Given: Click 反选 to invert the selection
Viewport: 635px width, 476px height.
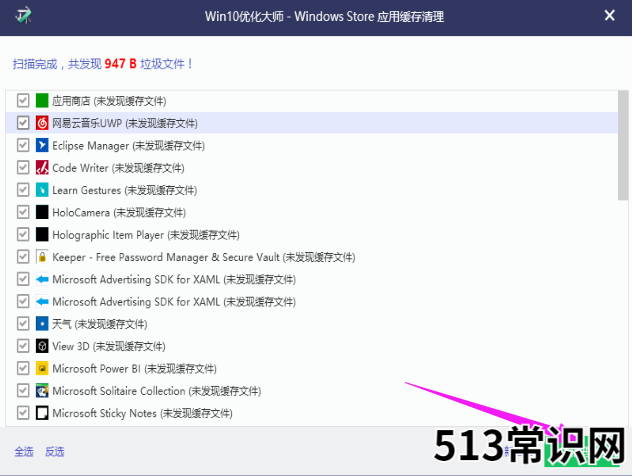Looking at the screenshot, I should (x=55, y=451).
